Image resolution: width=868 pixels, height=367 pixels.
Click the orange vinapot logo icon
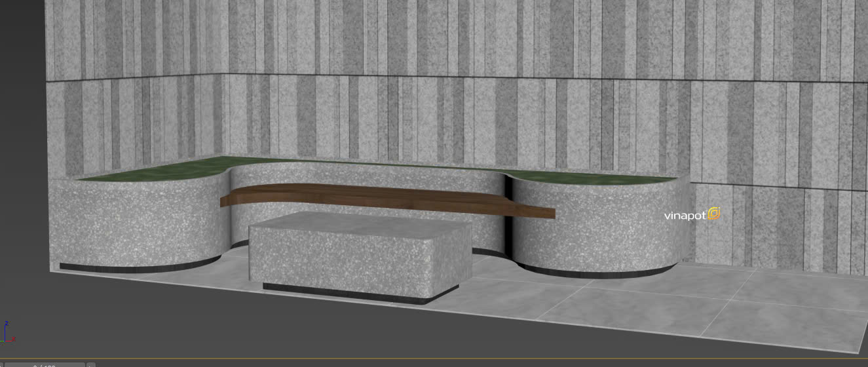point(714,214)
